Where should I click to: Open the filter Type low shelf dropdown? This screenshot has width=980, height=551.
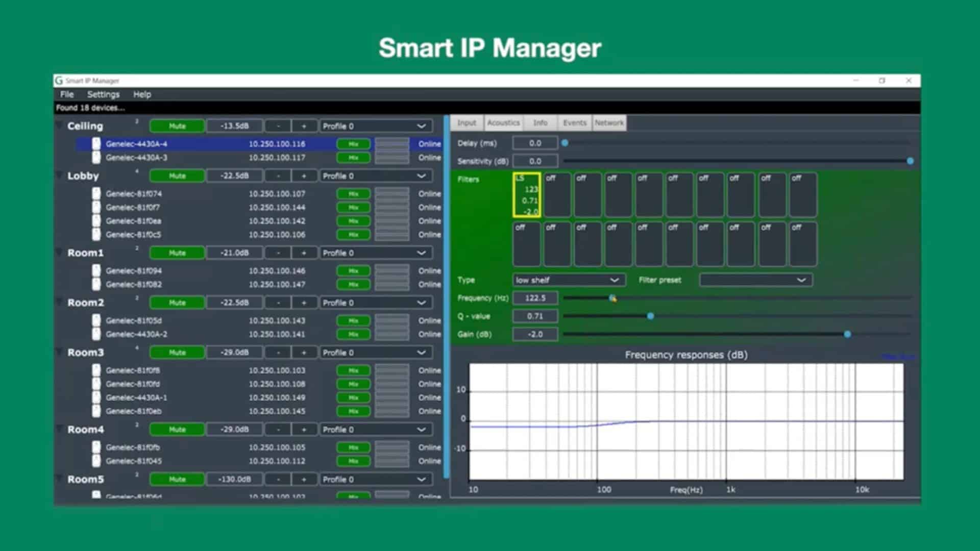tap(568, 280)
